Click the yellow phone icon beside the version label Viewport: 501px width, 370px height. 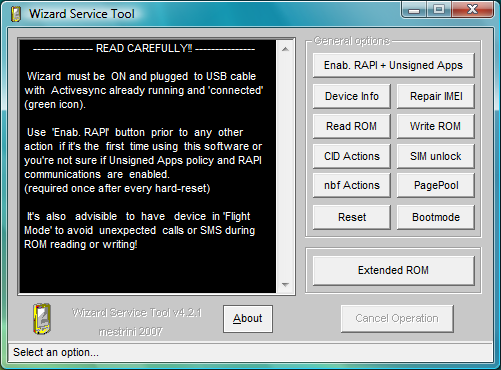pos(42,319)
